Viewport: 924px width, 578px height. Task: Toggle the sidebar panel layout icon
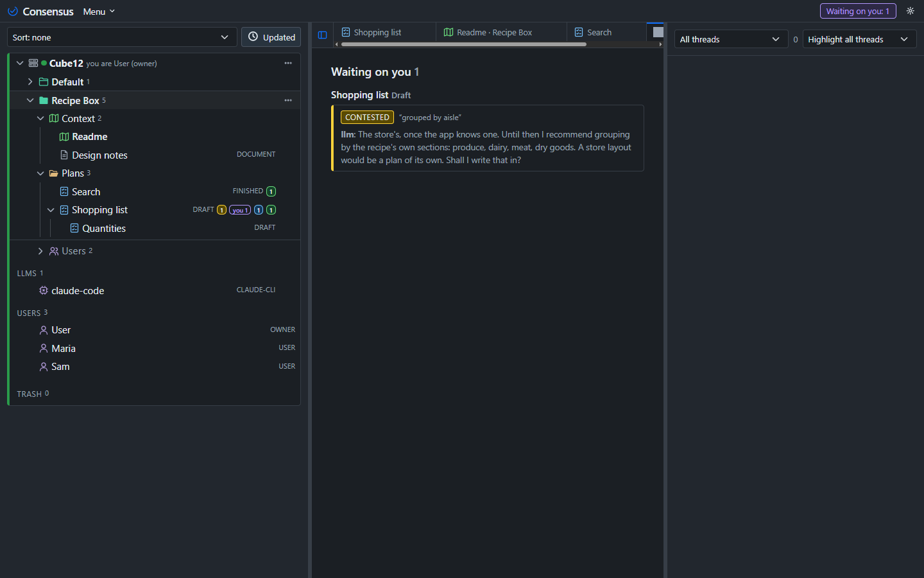pos(323,35)
